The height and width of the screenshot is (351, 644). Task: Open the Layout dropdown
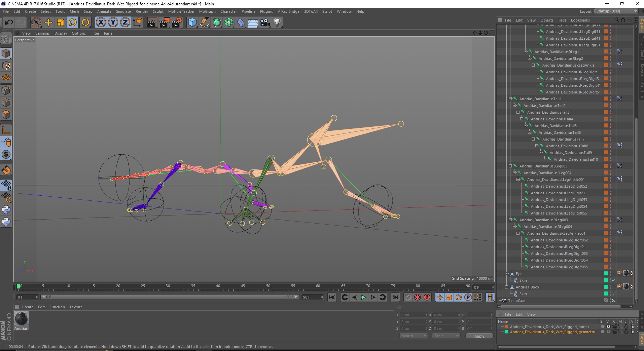coord(616,11)
